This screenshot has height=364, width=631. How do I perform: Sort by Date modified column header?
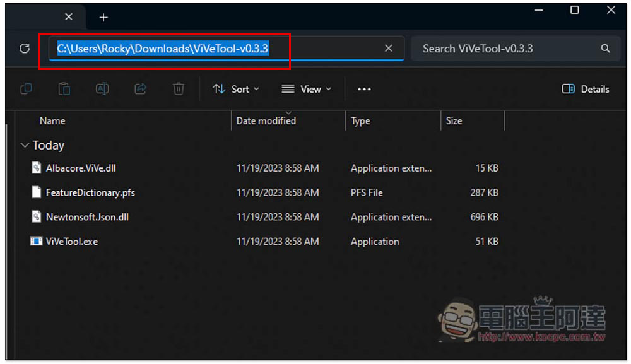tap(266, 121)
